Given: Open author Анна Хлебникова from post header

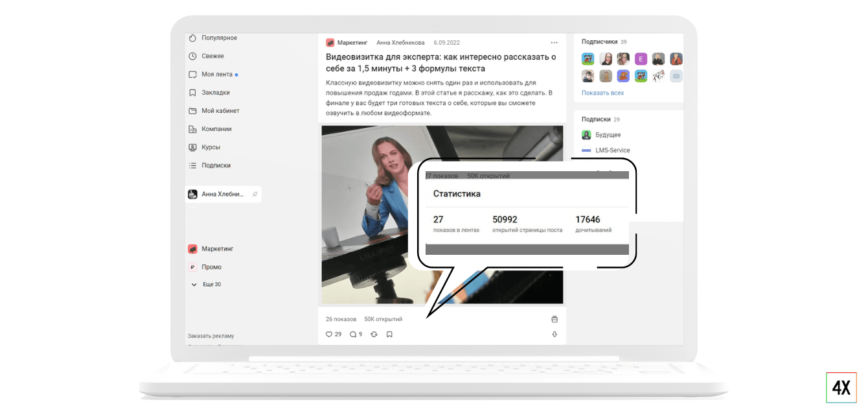Looking at the screenshot, I should tap(400, 43).
